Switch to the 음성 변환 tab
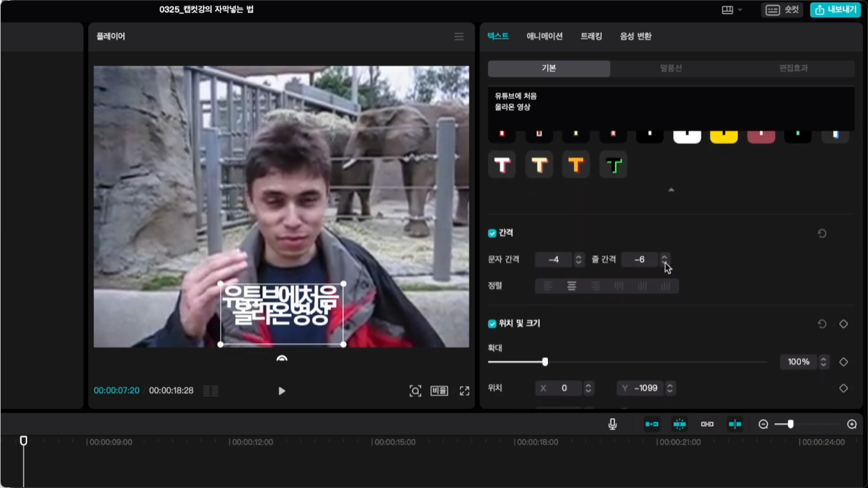Viewport: 868px width, 488px height. click(636, 36)
